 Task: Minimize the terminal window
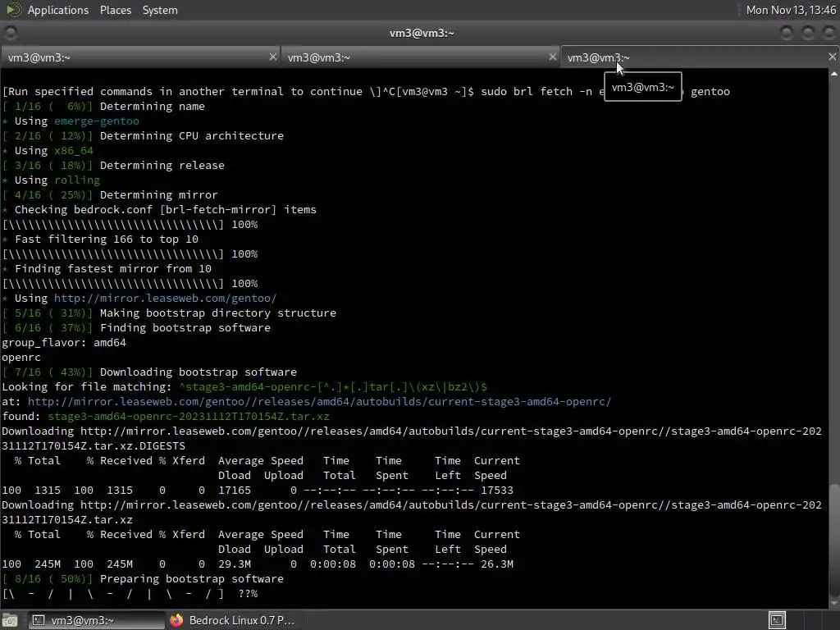[787, 33]
